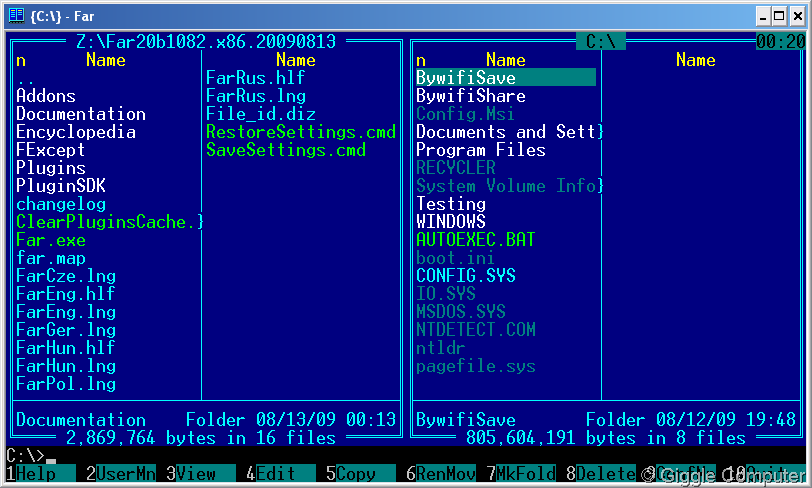Select the highlighted BywifiSave folder in the file list
Viewport: 812px width, 488px height.
pos(505,78)
